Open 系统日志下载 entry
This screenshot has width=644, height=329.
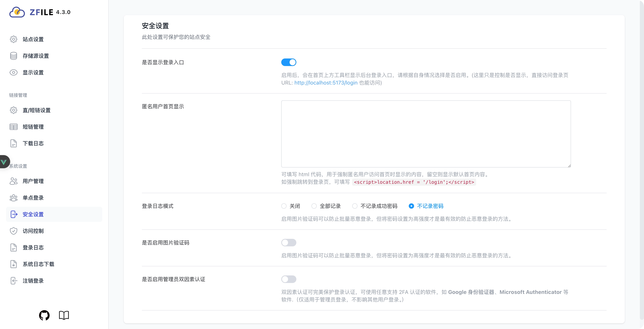54,264
